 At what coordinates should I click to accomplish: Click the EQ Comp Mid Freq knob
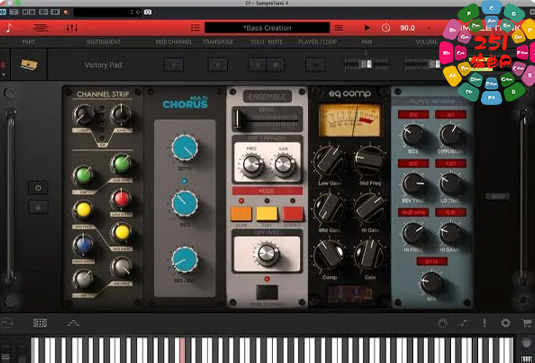coord(369,161)
